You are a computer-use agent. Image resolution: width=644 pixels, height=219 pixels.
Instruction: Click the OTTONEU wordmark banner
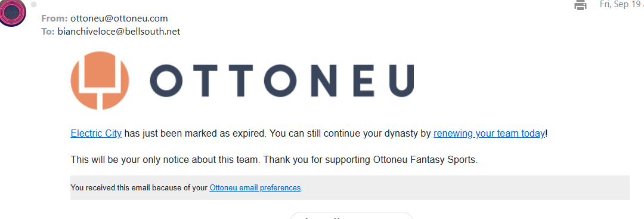tap(281, 81)
